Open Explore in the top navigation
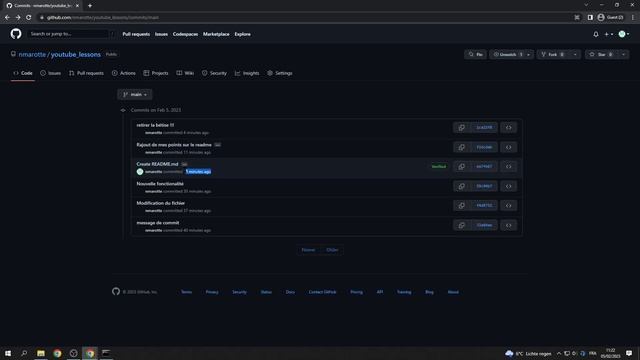 (242, 34)
